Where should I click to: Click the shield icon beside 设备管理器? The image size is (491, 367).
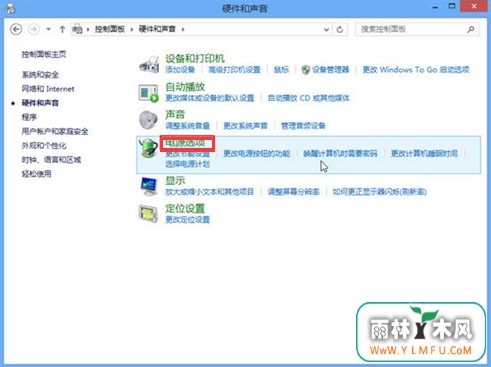coord(306,70)
